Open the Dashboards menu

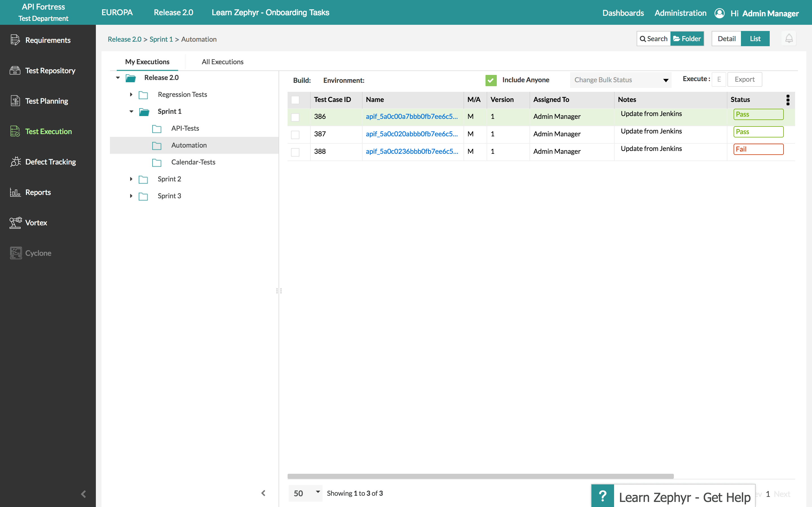(x=623, y=13)
